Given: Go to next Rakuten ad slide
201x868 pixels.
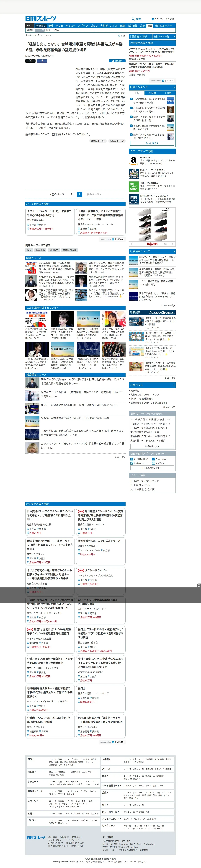Looking at the screenshot, I should click(x=172, y=244).
